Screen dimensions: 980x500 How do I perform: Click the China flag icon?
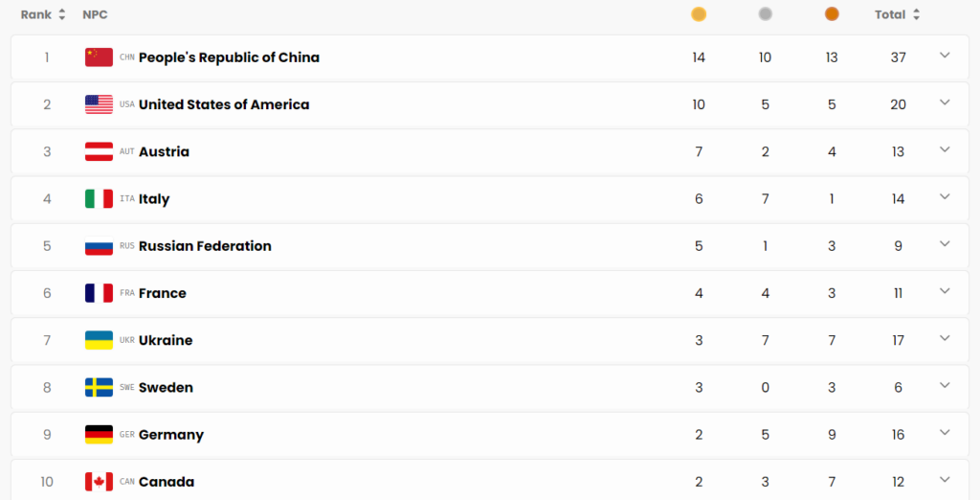(99, 57)
